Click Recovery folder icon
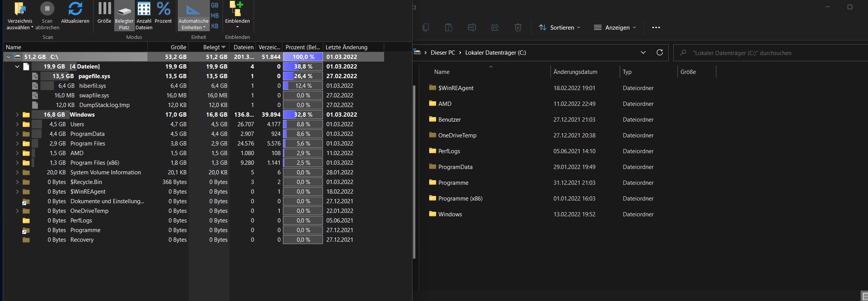Viewport: 868px width, 301px height. click(x=26, y=240)
